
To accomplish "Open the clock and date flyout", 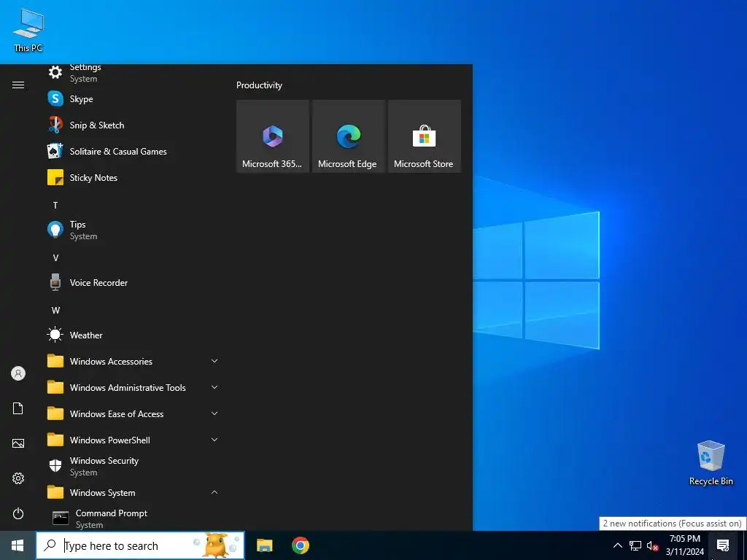I will click(684, 545).
